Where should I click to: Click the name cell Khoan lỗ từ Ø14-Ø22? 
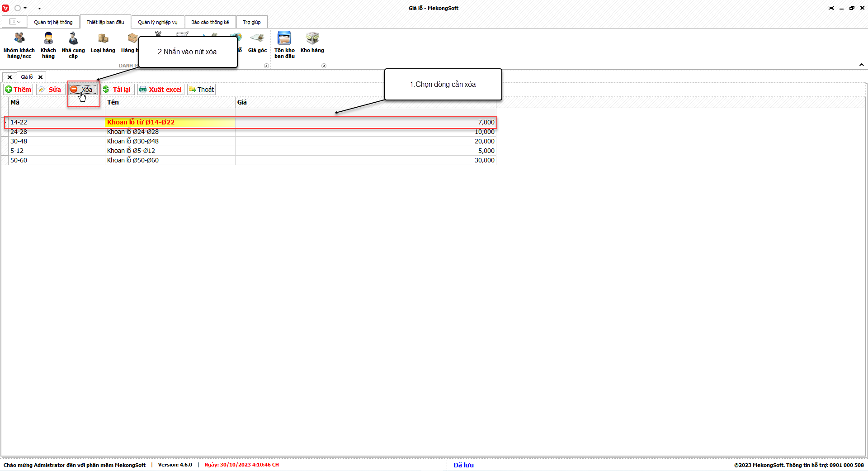pyautogui.click(x=170, y=122)
